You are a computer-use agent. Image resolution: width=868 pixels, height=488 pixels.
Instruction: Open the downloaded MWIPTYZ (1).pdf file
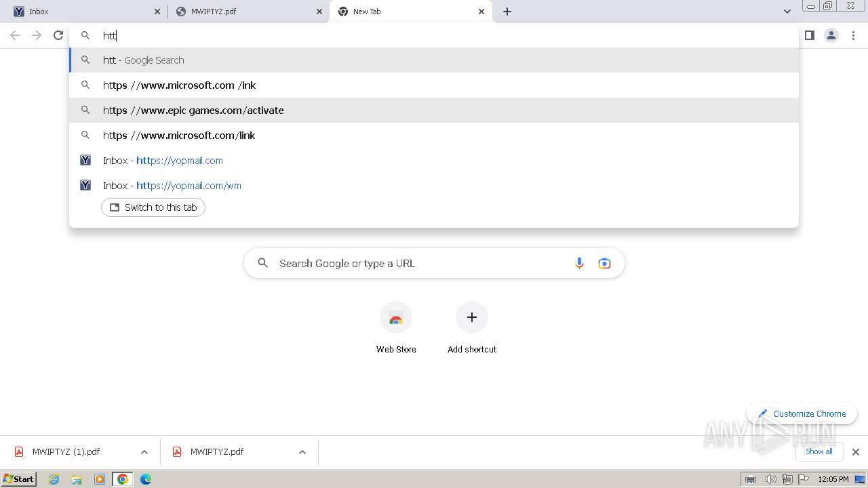click(66, 452)
